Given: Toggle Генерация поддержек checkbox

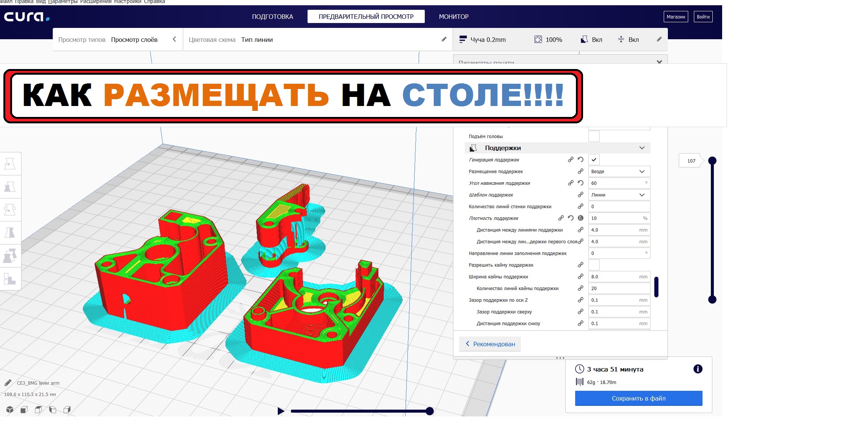Looking at the screenshot, I should point(594,160).
